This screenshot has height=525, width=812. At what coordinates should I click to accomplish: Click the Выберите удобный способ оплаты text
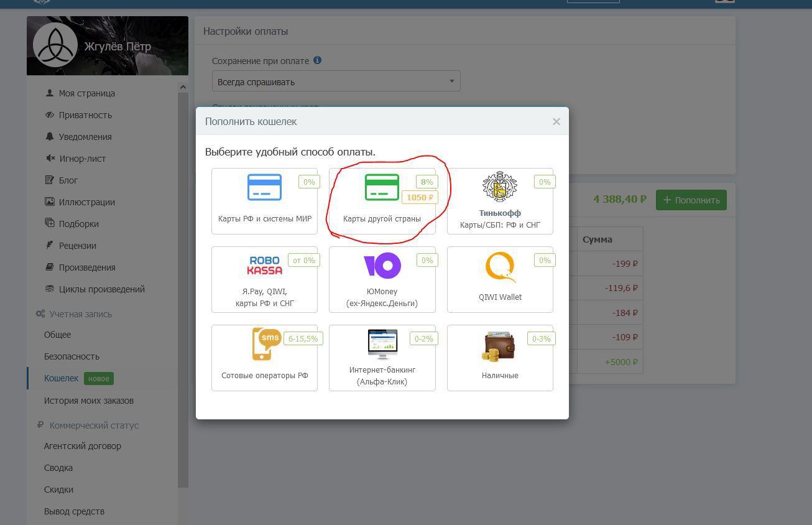point(290,152)
